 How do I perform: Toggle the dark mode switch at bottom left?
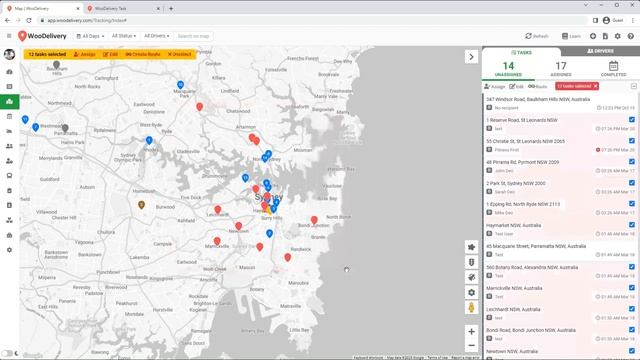[7, 353]
